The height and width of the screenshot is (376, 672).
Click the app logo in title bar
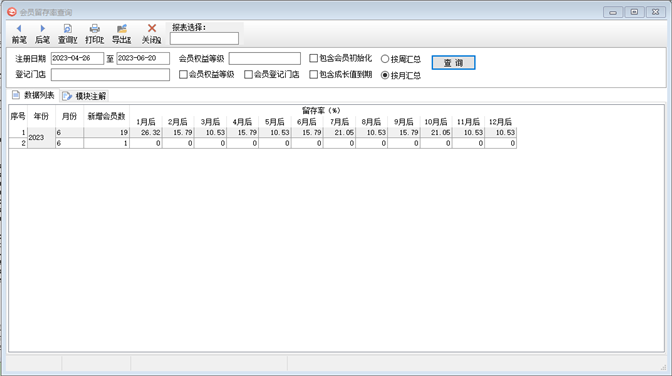(12, 12)
